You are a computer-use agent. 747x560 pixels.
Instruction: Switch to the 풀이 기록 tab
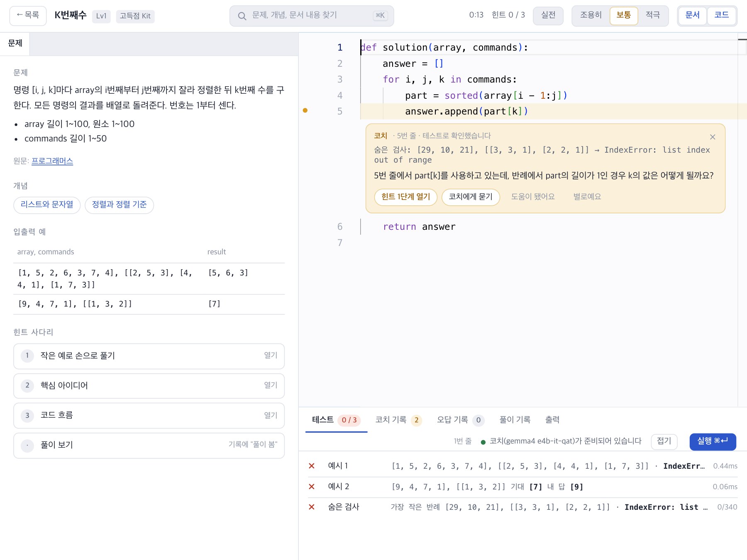pyautogui.click(x=515, y=420)
